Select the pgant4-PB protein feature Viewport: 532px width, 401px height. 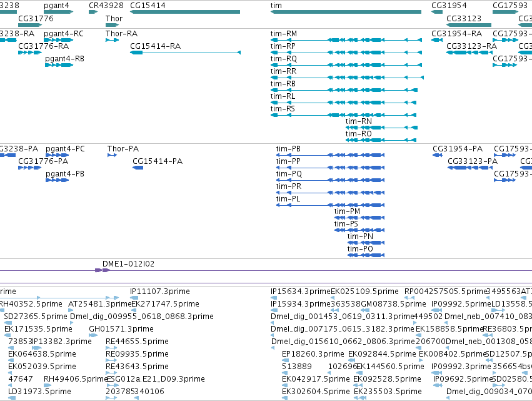[58, 180]
